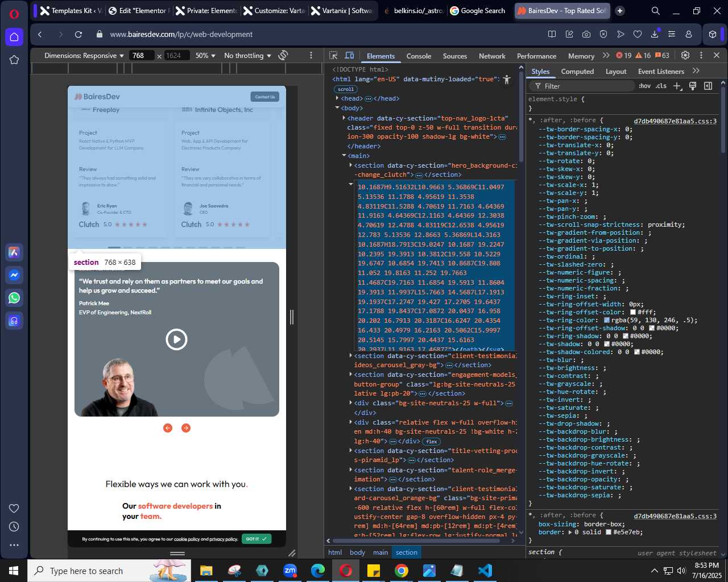This screenshot has width=728, height=582.
Task: Open Opera profile account icon
Action: (x=689, y=34)
